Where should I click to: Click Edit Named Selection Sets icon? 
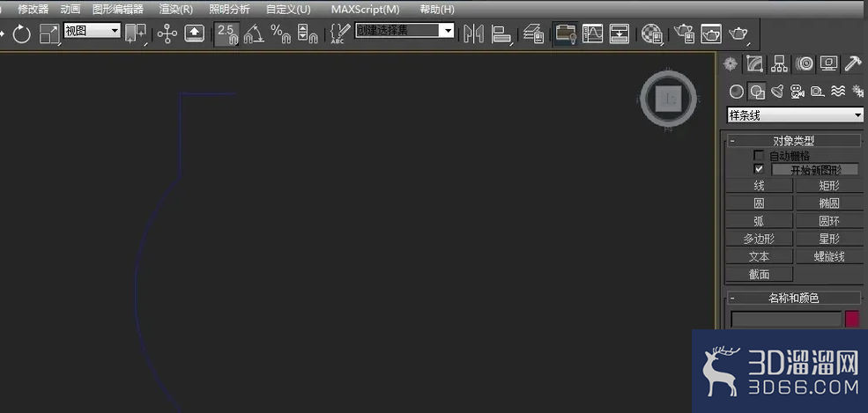[340, 33]
